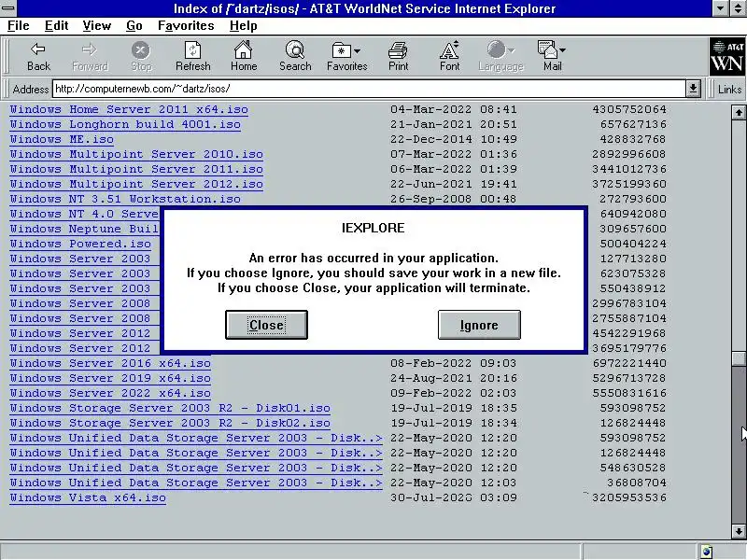Image resolution: width=747 pixels, height=560 pixels.
Task: Open the Edit menu
Action: click(x=56, y=26)
